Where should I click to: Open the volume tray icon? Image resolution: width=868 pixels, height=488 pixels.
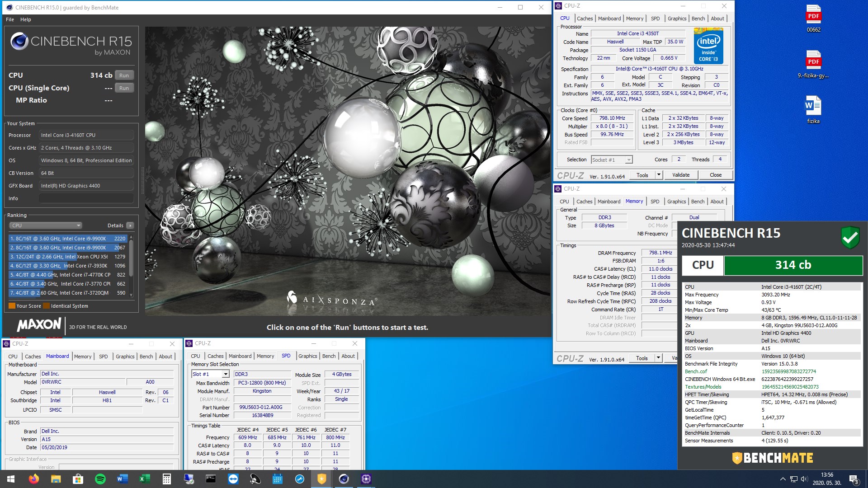[804, 479]
